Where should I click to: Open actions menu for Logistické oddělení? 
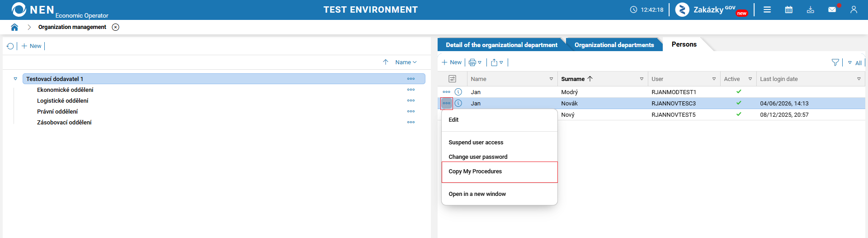tap(411, 100)
